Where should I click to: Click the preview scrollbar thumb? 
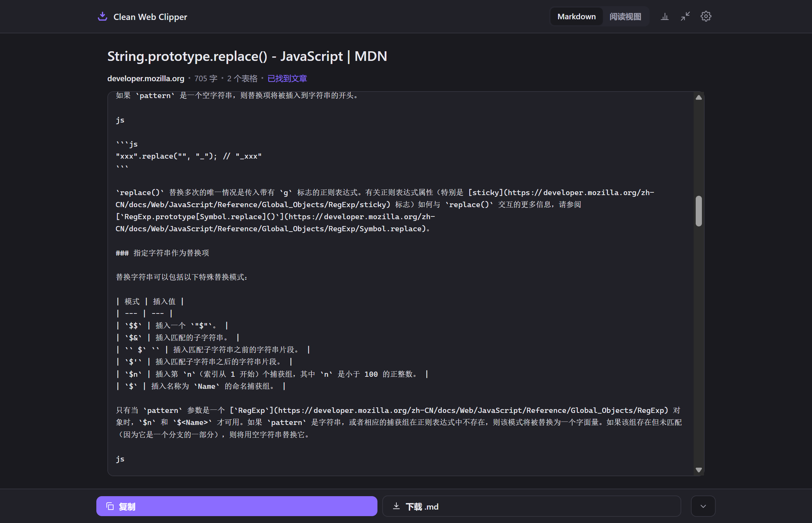[698, 211]
